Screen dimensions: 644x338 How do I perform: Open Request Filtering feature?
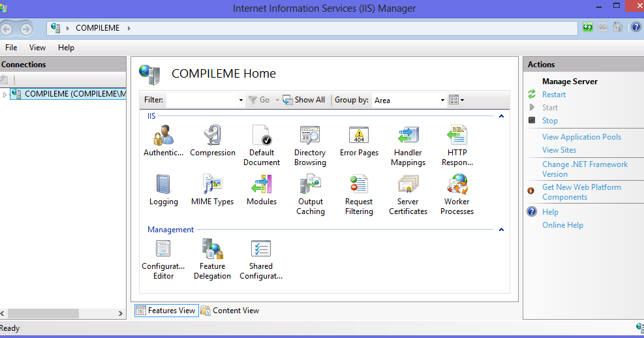click(x=359, y=195)
